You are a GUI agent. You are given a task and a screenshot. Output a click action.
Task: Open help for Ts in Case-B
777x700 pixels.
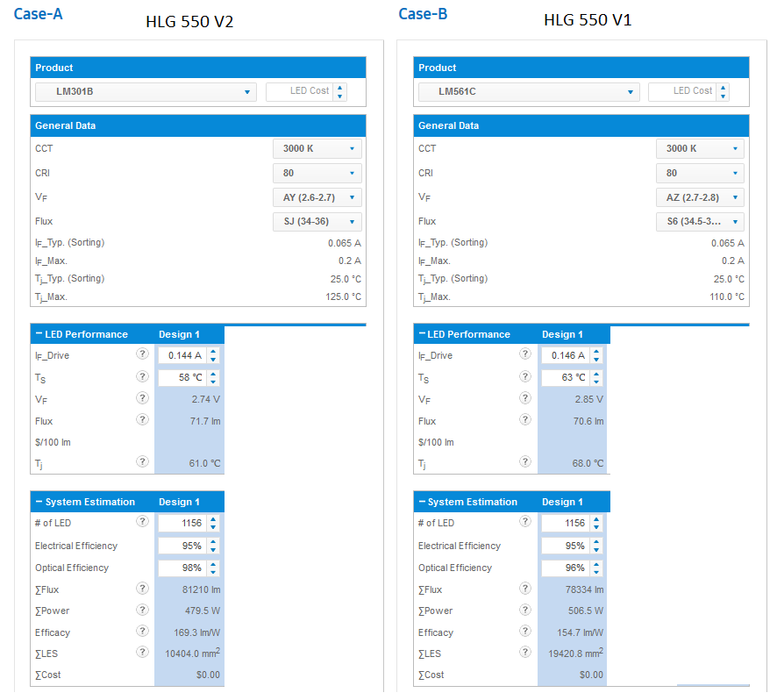click(x=525, y=376)
